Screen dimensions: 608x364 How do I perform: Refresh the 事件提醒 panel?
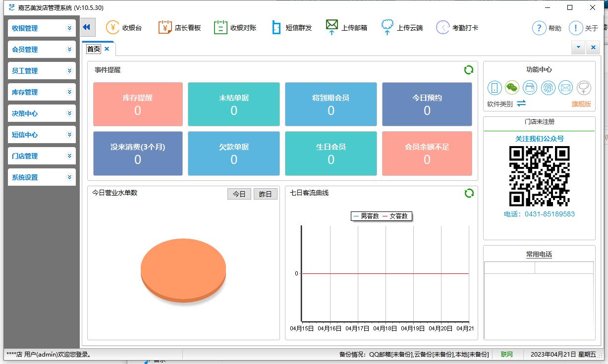click(468, 70)
